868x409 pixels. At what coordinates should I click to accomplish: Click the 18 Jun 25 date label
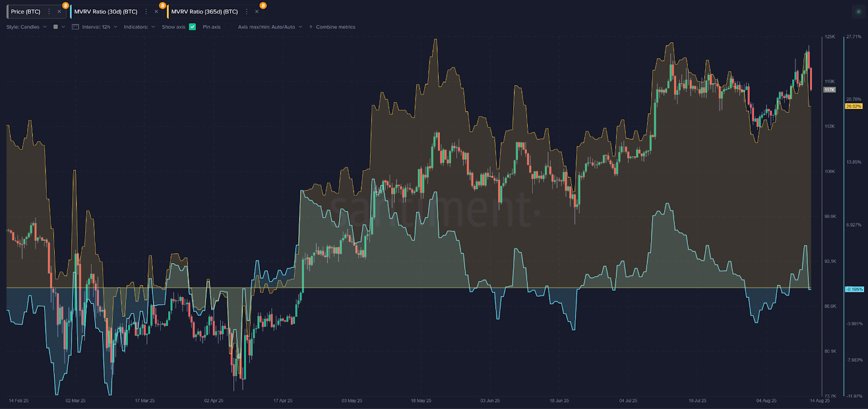pyautogui.click(x=559, y=401)
